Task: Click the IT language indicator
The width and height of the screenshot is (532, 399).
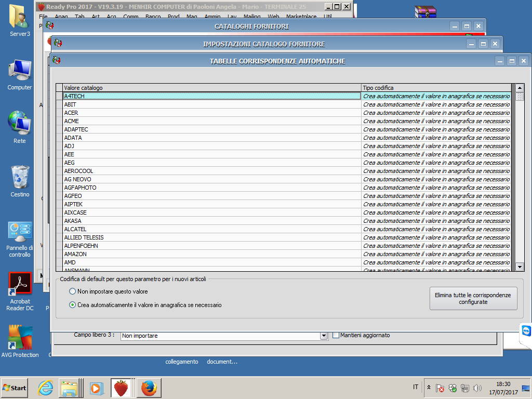Action: click(416, 387)
